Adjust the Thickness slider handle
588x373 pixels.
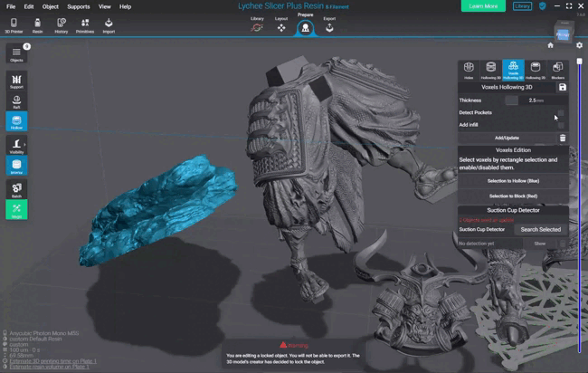511,100
